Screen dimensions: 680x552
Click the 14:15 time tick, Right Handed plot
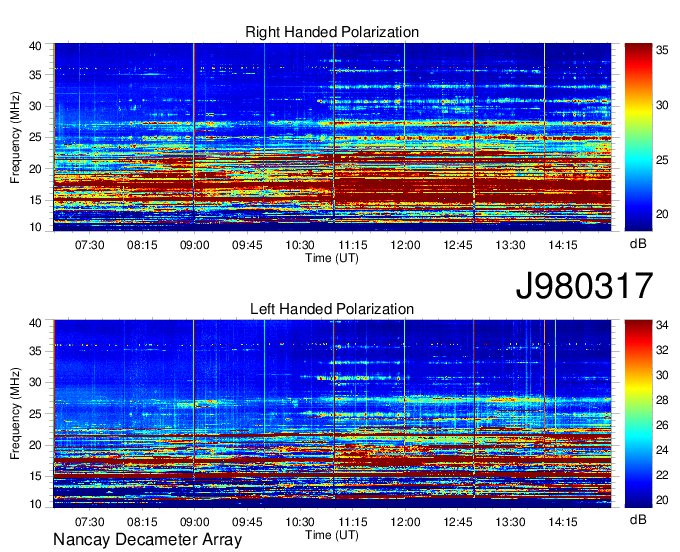pyautogui.click(x=562, y=245)
